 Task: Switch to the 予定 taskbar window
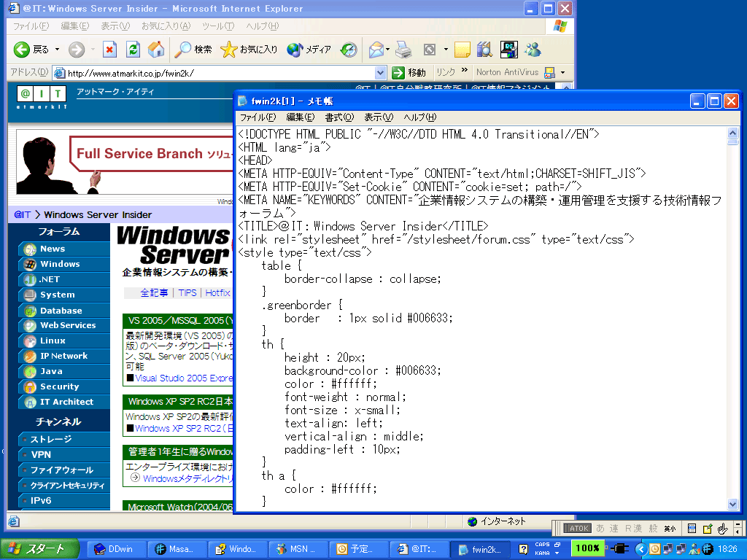click(358, 549)
